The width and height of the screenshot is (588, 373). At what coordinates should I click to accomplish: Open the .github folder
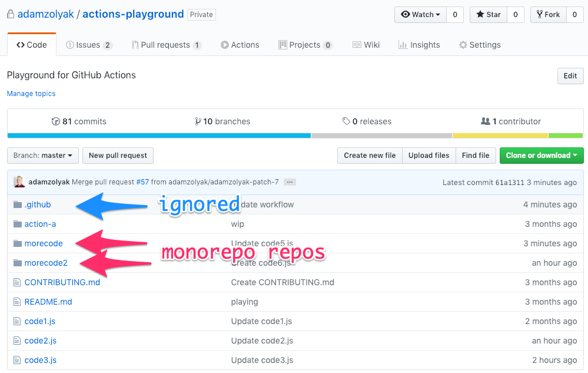pos(38,204)
